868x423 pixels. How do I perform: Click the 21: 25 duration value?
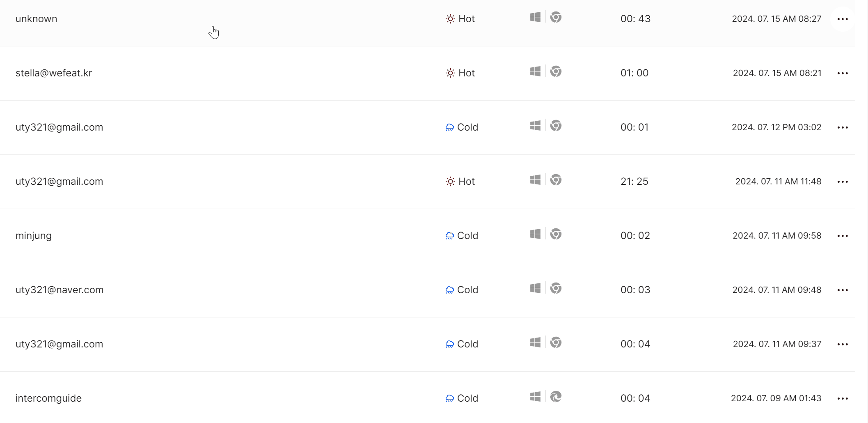pyautogui.click(x=634, y=182)
